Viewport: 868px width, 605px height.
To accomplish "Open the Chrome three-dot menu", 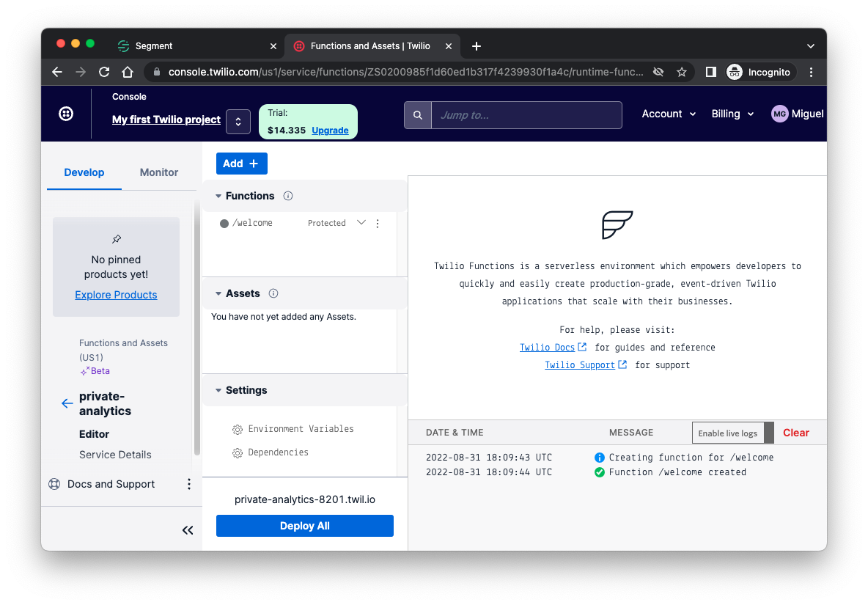I will [x=811, y=72].
